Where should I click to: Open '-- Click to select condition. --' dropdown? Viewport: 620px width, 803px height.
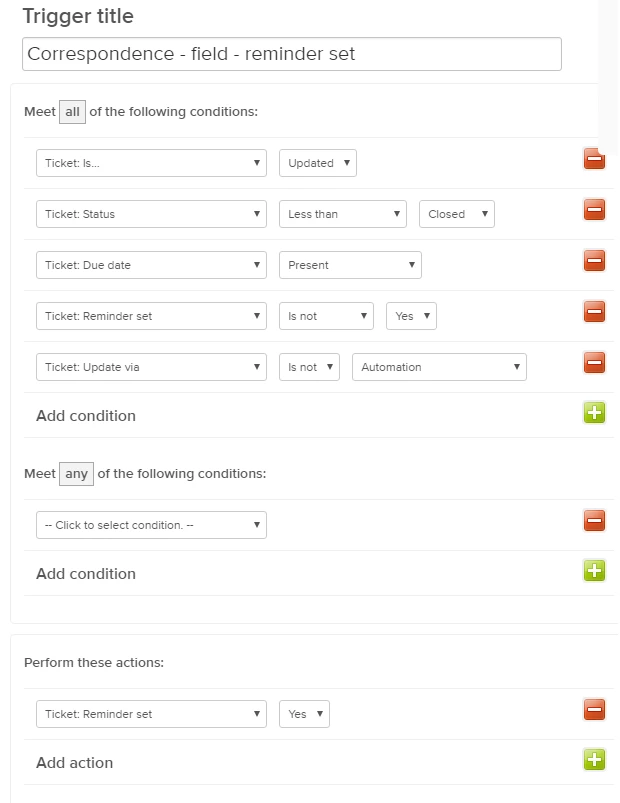pyautogui.click(x=151, y=525)
